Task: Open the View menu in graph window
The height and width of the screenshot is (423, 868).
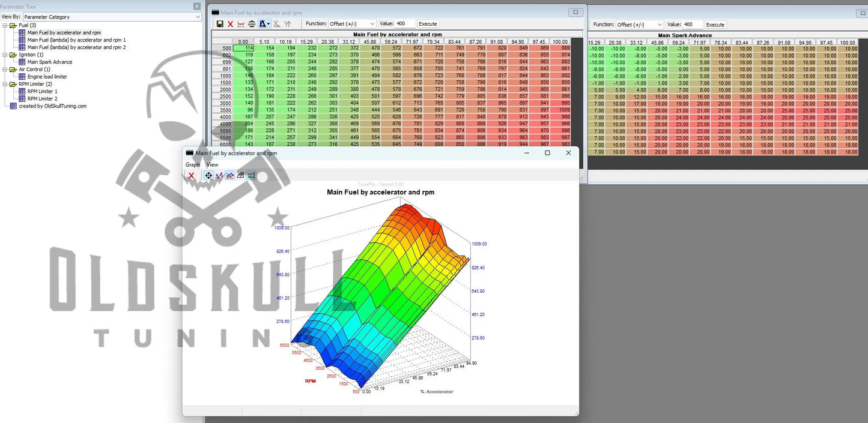Action: (213, 164)
